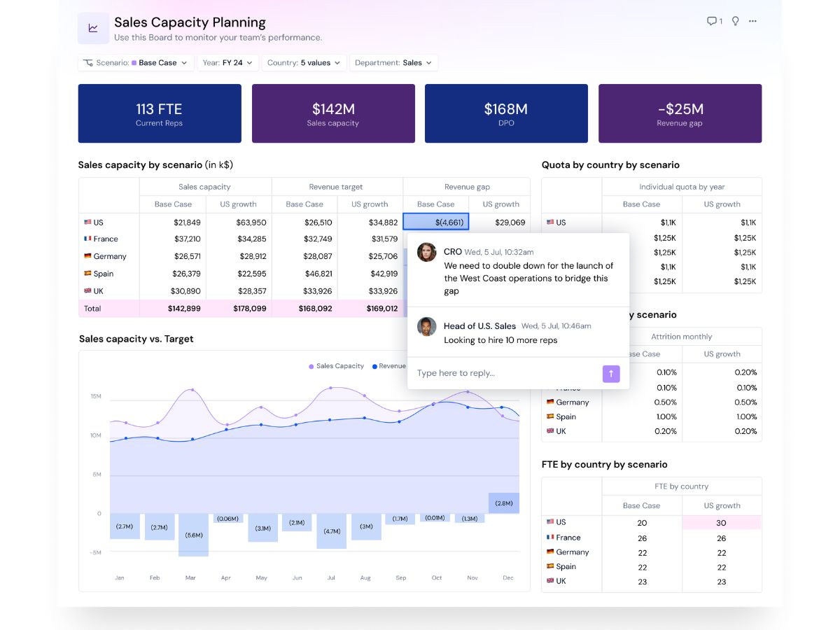Click the board chart icon beside the title
The height and width of the screenshot is (630, 840).
click(93, 28)
